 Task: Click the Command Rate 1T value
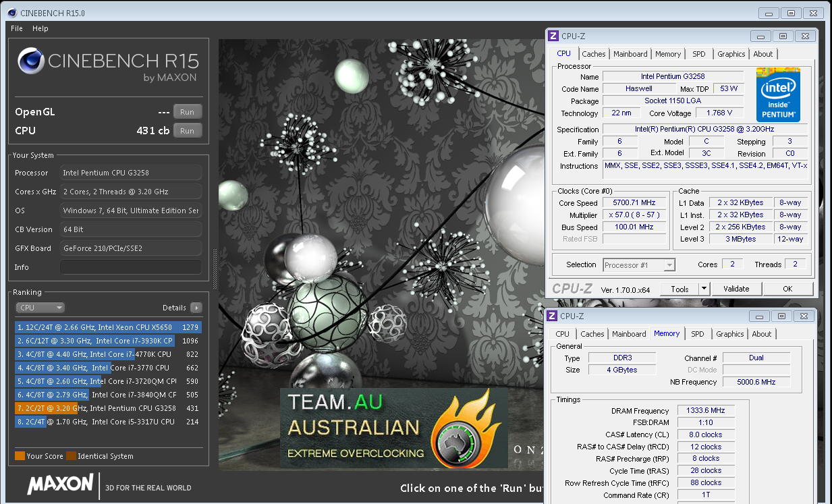coord(706,495)
